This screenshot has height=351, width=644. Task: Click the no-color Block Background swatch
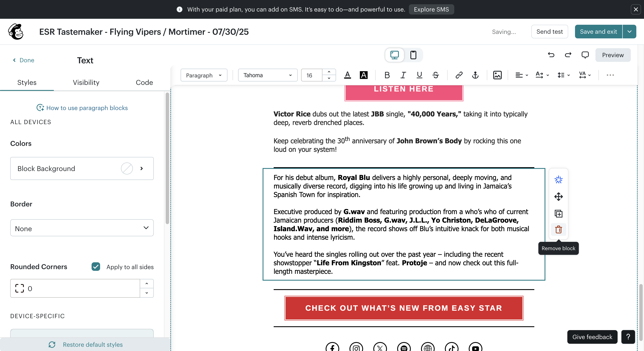pos(127,168)
